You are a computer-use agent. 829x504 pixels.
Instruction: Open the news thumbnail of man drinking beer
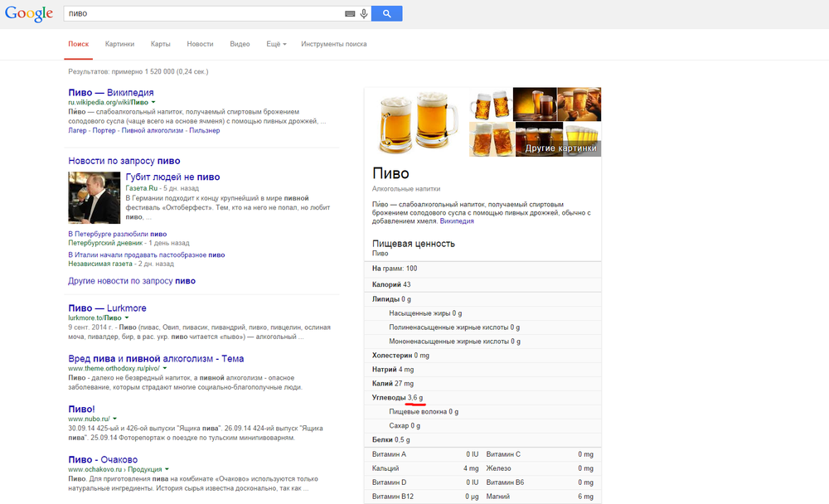pos(95,198)
